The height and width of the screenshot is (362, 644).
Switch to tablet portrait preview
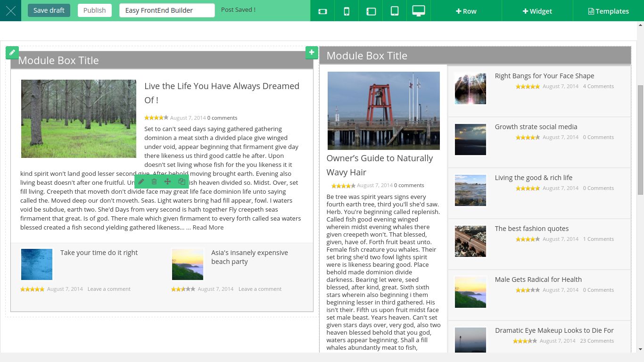point(395,11)
